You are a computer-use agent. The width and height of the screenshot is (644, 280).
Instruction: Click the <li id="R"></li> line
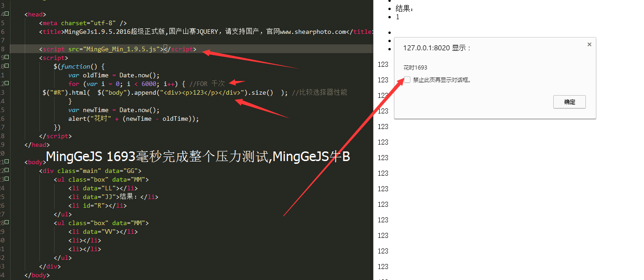pyautogui.click(x=98, y=205)
